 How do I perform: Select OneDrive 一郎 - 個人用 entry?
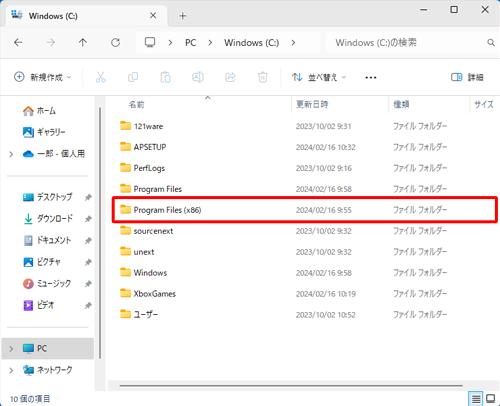point(54,154)
